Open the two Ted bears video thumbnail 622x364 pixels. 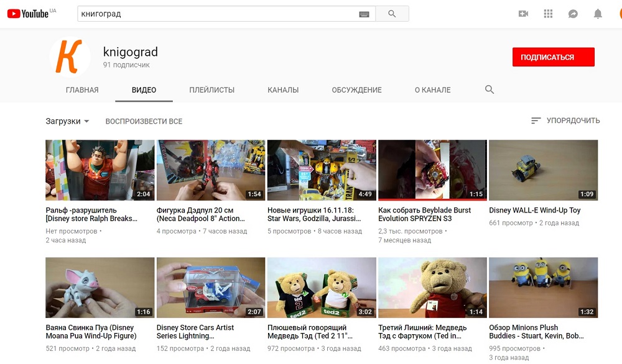[322, 288]
